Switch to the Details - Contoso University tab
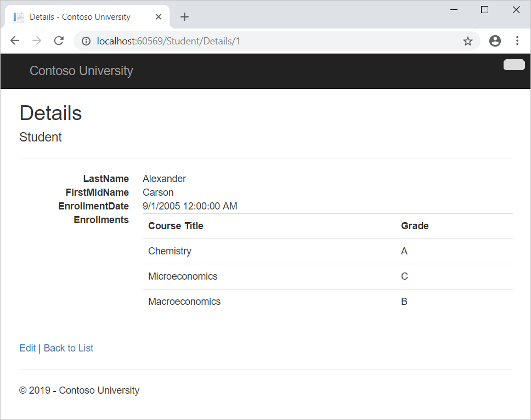Image resolution: width=531 pixels, height=420 pixels. point(82,16)
